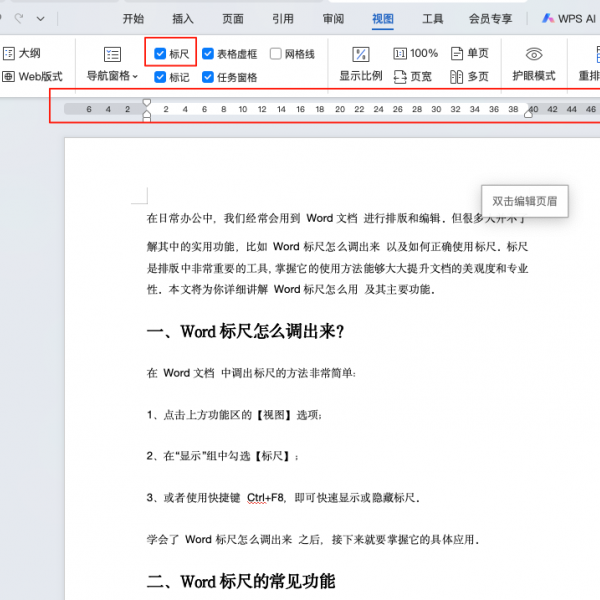This screenshot has height=600, width=600.
Task: Click the first-line indent marker on ruler
Action: (147, 102)
